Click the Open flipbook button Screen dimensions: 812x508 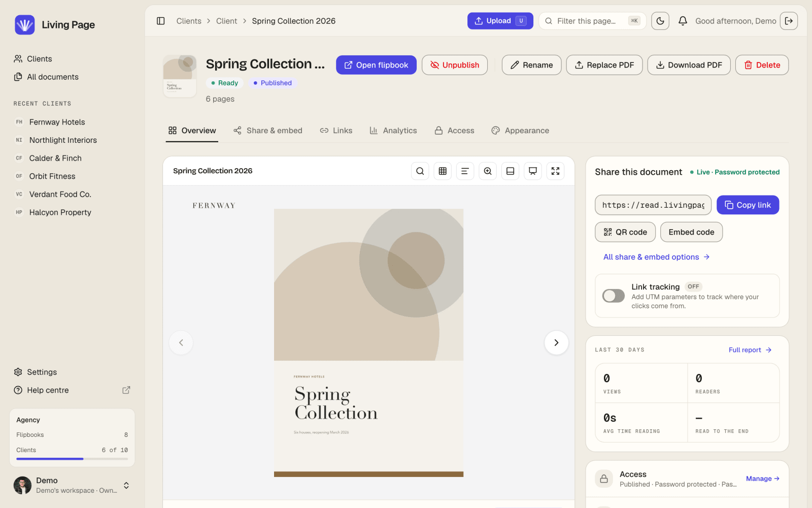point(376,65)
